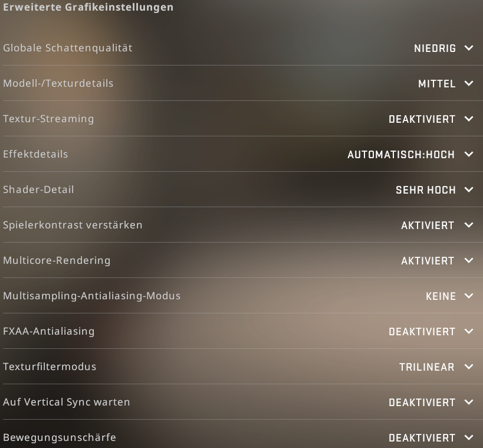
Task: Click KEINE value for Multisampling mode
Action: (x=441, y=296)
